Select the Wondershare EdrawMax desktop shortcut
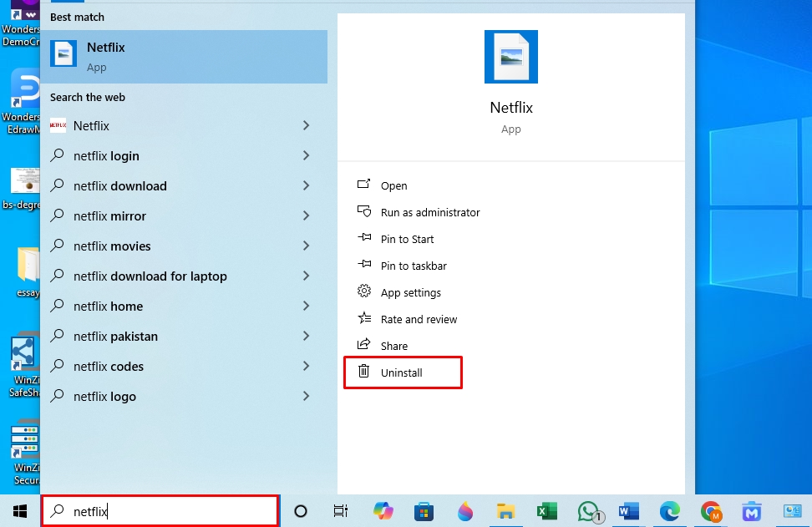Image resolution: width=812 pixels, height=527 pixels. pyautogui.click(x=22, y=101)
